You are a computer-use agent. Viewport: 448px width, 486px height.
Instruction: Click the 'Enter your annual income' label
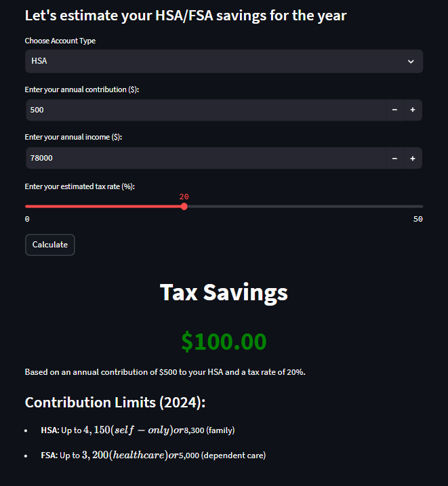(73, 138)
